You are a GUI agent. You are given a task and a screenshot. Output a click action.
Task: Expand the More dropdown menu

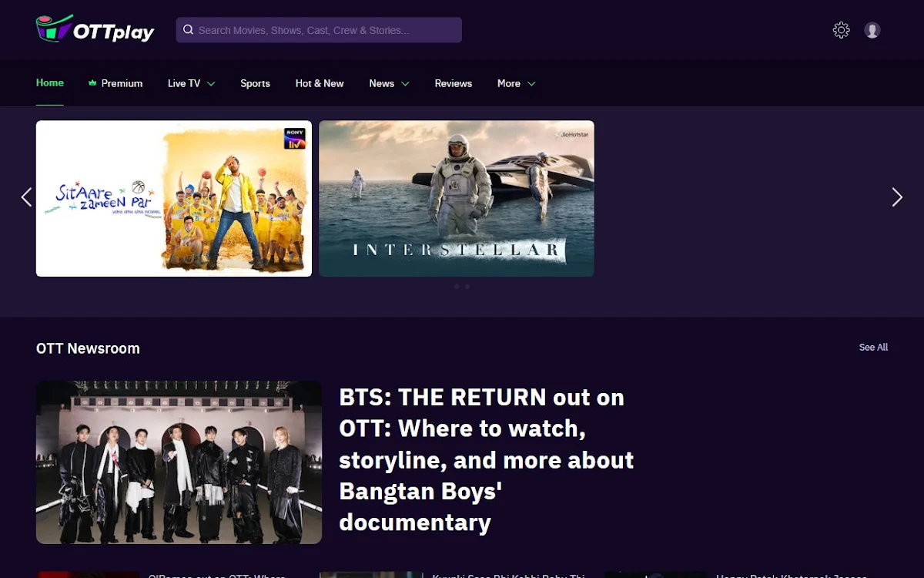pyautogui.click(x=516, y=83)
